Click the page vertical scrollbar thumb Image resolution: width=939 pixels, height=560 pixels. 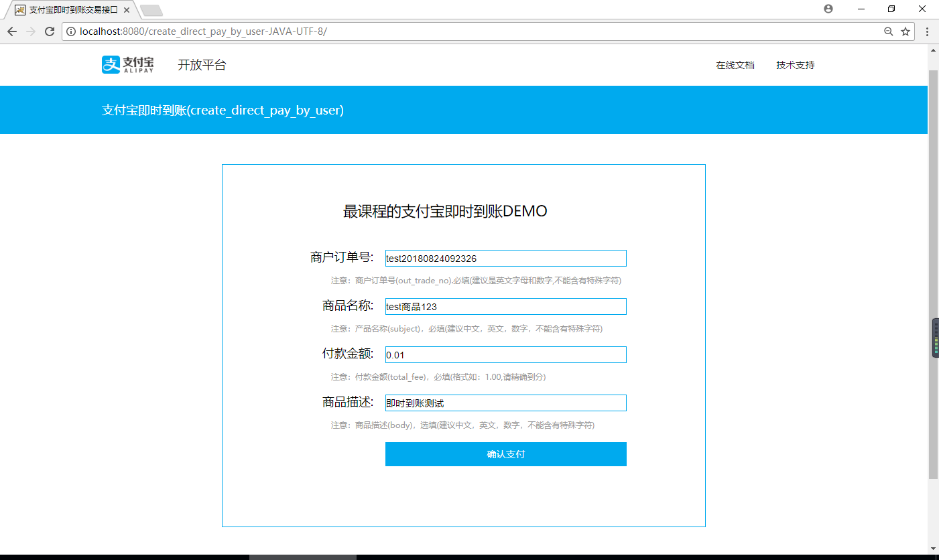tap(933, 275)
